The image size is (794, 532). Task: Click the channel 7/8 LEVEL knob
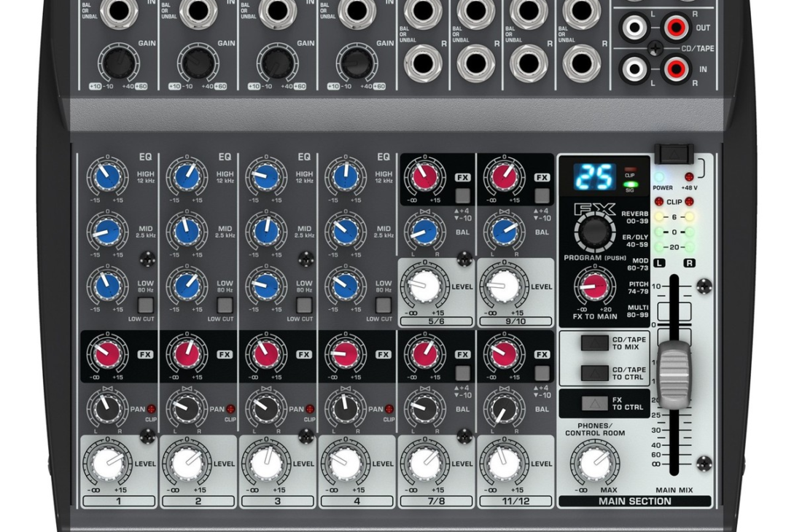pos(425,463)
